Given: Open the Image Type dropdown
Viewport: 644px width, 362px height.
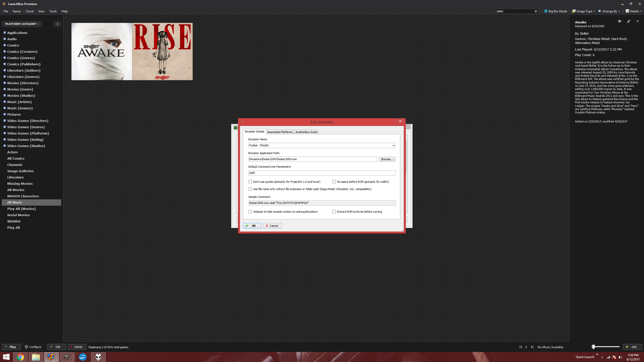Looking at the screenshot, I should coord(583,11).
